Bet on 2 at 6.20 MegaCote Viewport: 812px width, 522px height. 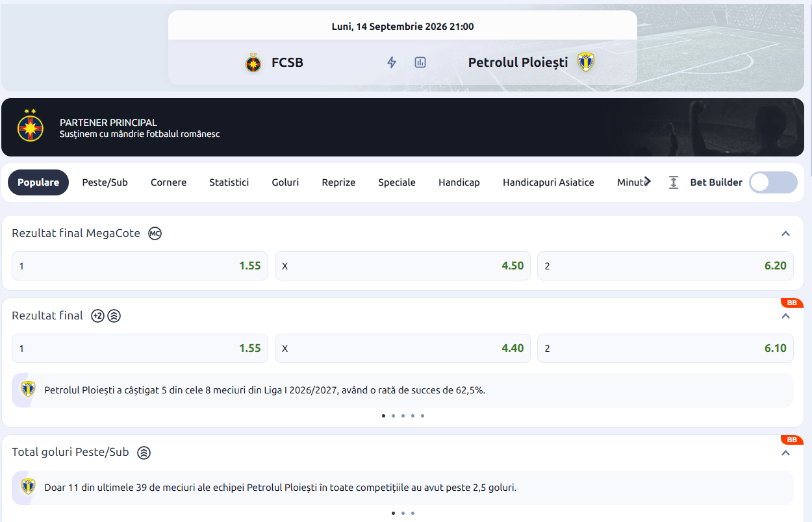coord(665,266)
